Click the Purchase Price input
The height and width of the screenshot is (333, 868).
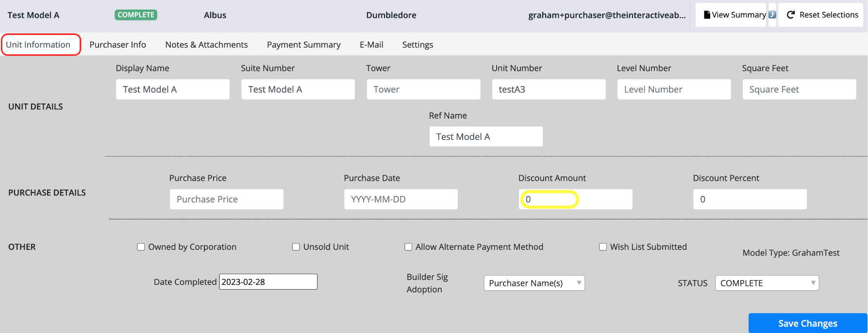click(227, 199)
